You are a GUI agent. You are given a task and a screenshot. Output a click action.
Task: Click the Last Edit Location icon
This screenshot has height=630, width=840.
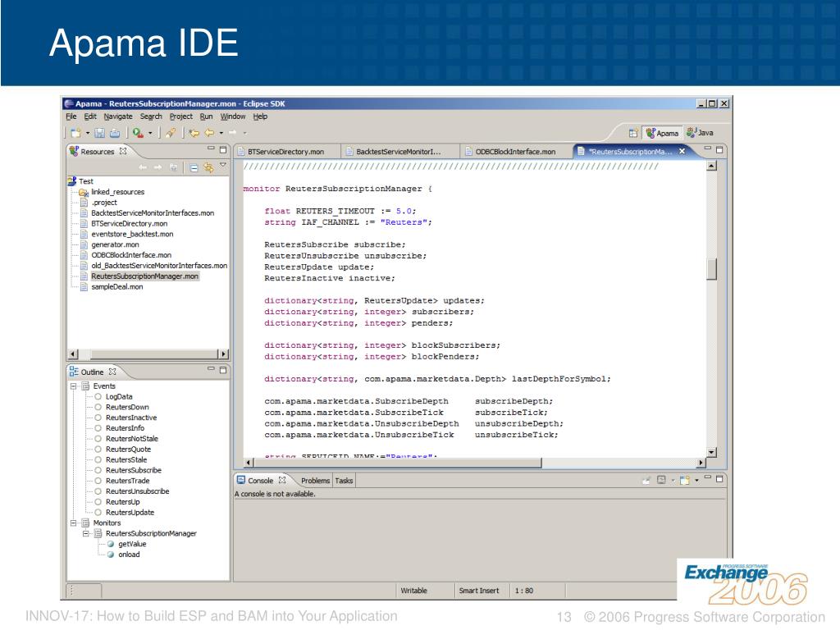coord(194,132)
